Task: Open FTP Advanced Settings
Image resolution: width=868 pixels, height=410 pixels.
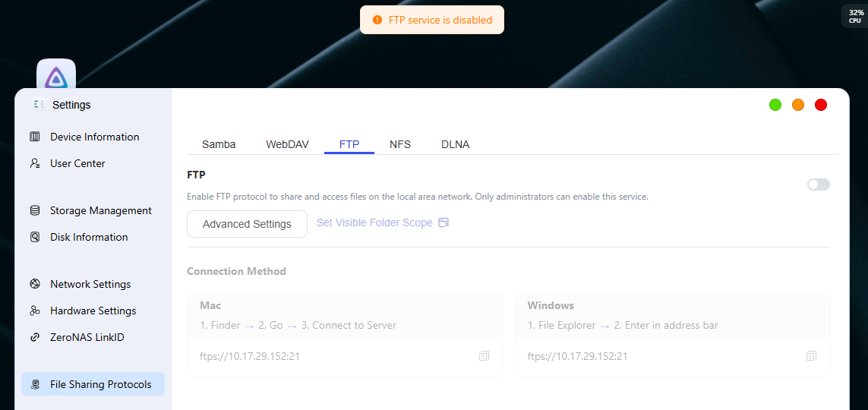Action: click(x=247, y=224)
